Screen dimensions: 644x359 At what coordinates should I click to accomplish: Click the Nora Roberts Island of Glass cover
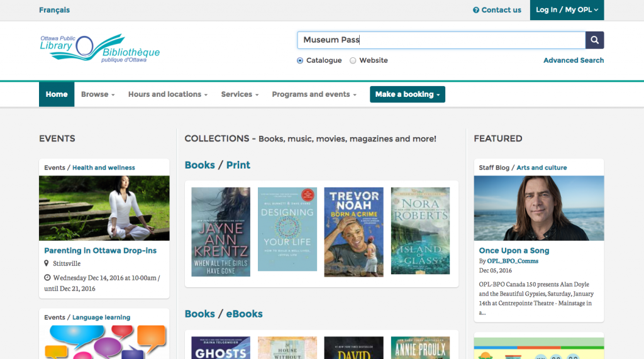[420, 231]
